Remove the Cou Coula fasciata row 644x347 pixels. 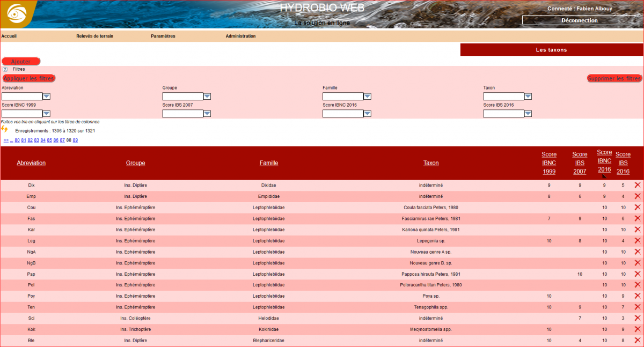click(638, 208)
